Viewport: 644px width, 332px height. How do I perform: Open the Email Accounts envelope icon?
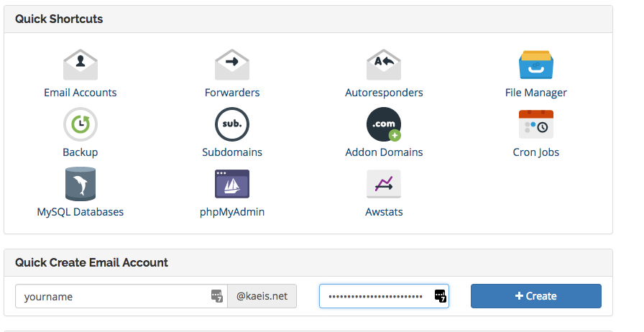click(80, 65)
